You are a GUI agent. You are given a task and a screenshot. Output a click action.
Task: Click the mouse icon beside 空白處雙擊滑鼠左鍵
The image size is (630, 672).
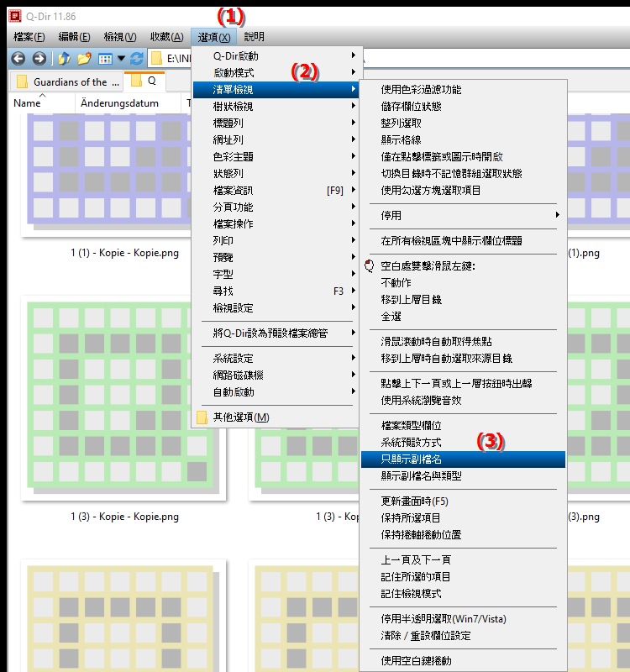pos(369,266)
